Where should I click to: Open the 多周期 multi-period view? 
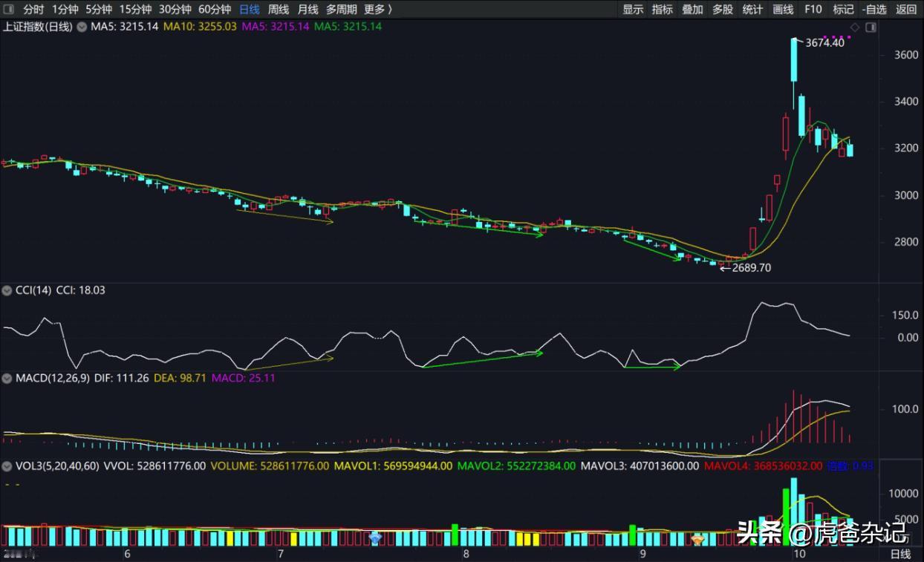point(341,9)
